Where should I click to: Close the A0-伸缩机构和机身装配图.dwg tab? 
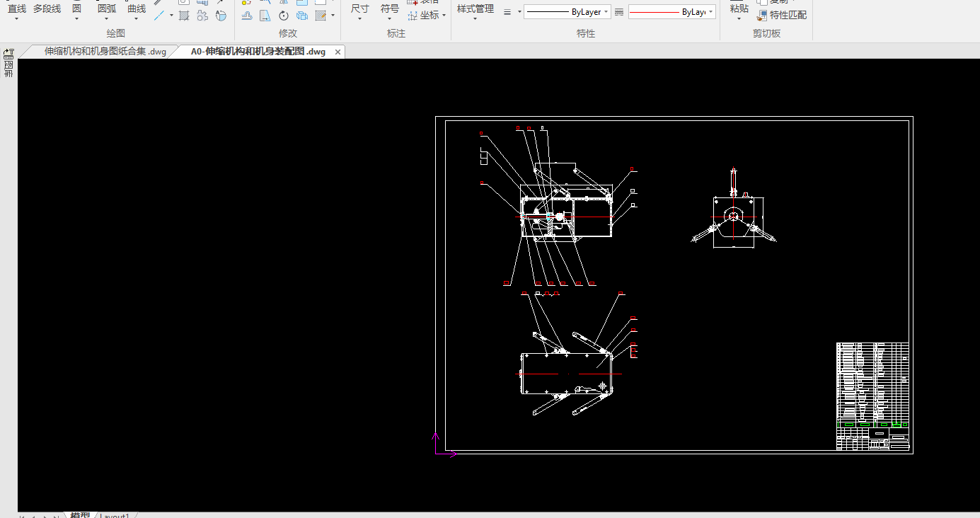tap(338, 52)
